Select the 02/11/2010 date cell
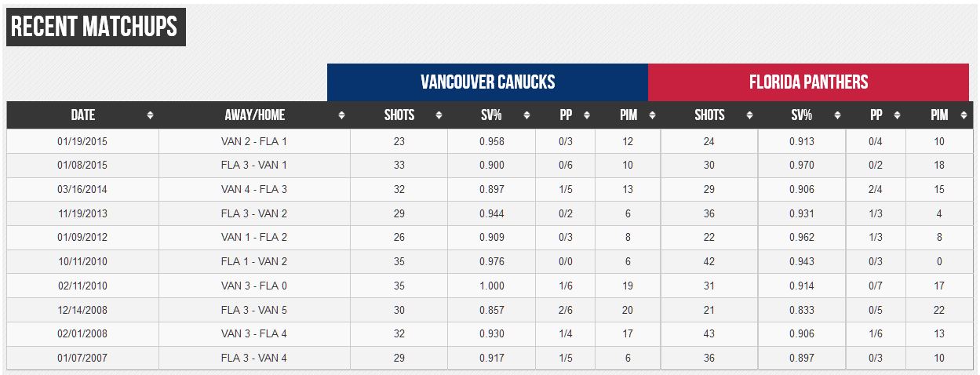The image size is (980, 375). [x=82, y=286]
